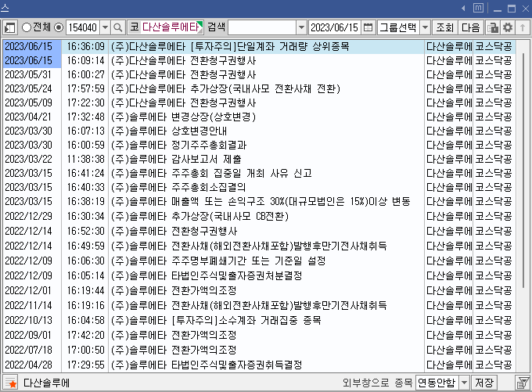The height and width of the screenshot is (392, 532).
Task: Open the calendar date picker icon
Action: click(368, 27)
